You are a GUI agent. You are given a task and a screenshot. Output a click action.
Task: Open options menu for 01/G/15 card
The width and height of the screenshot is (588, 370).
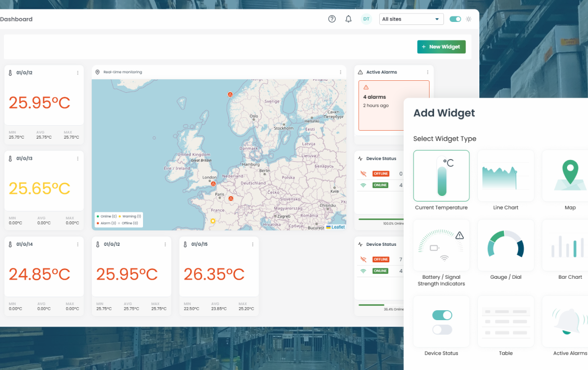(x=253, y=244)
